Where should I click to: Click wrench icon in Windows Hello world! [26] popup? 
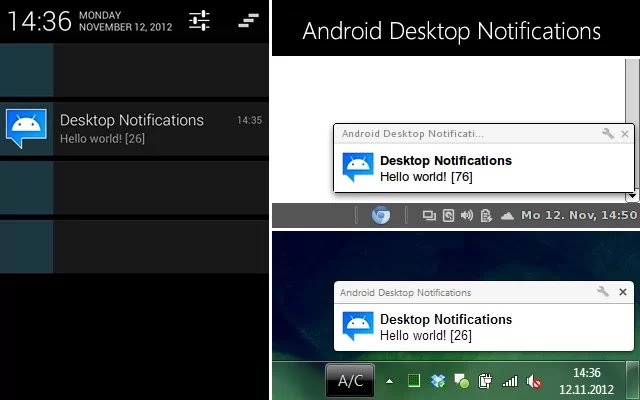[603, 291]
